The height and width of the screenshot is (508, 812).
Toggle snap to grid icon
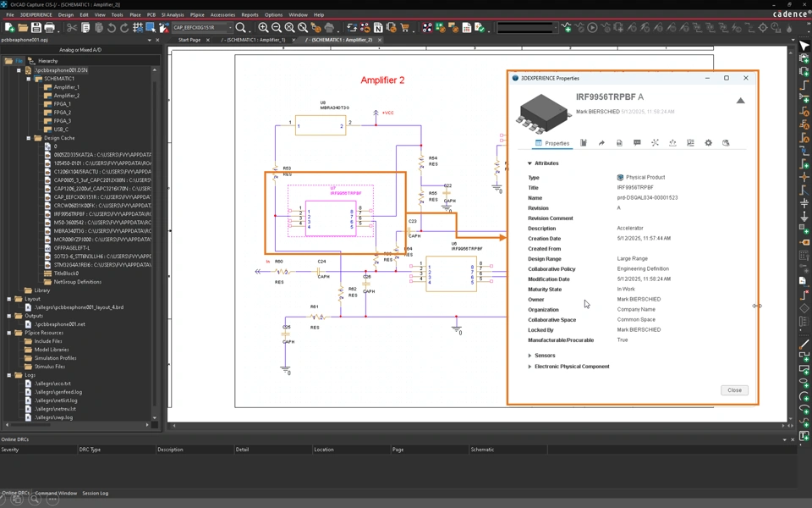(138, 27)
